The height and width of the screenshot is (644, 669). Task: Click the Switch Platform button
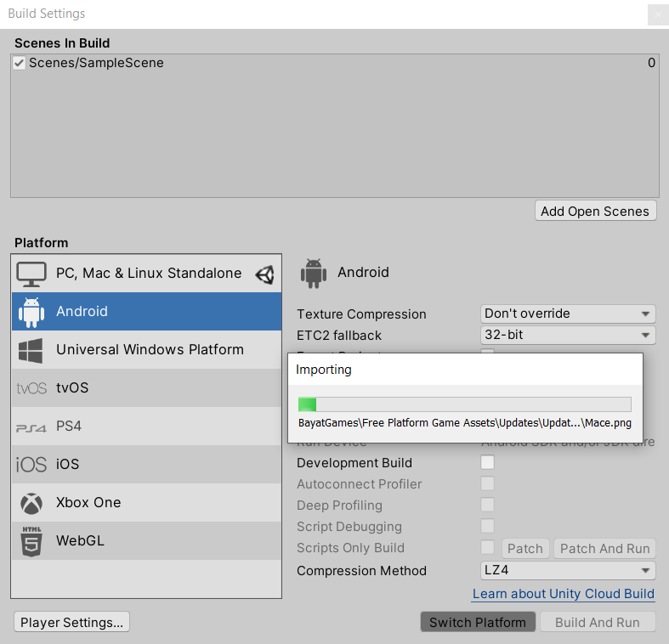478,622
